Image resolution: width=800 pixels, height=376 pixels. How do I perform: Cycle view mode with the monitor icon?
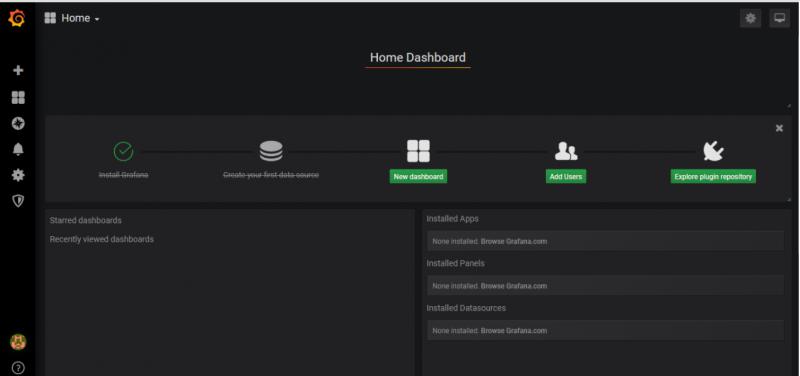779,18
